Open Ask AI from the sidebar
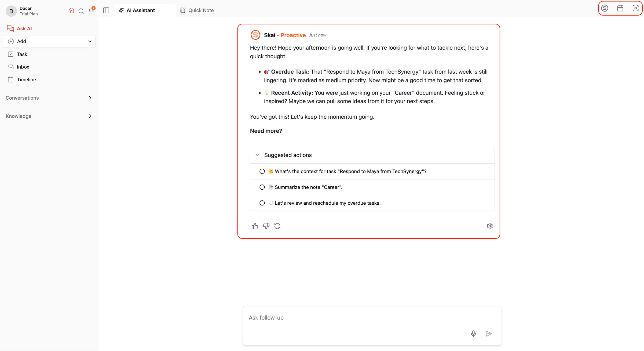Screen dimensions: 644x351 (24, 28)
